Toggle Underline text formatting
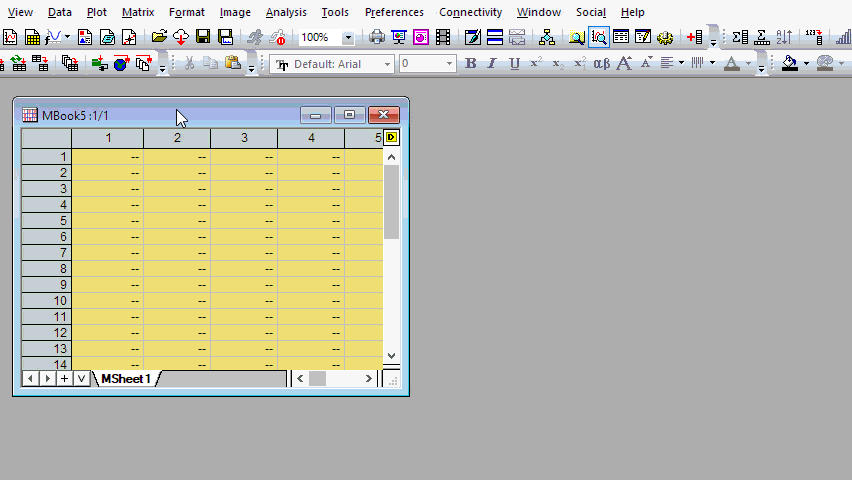The image size is (852, 480). (514, 64)
